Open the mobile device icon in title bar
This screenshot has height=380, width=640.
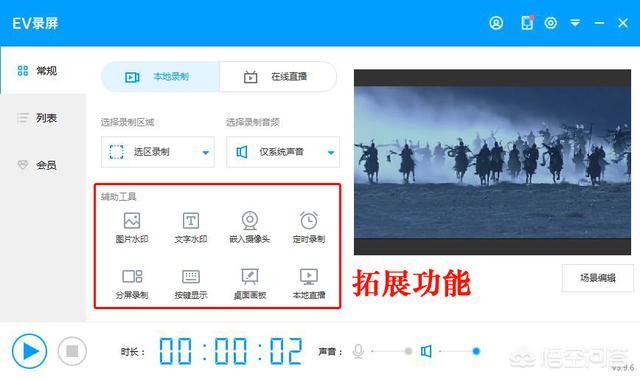(x=527, y=23)
